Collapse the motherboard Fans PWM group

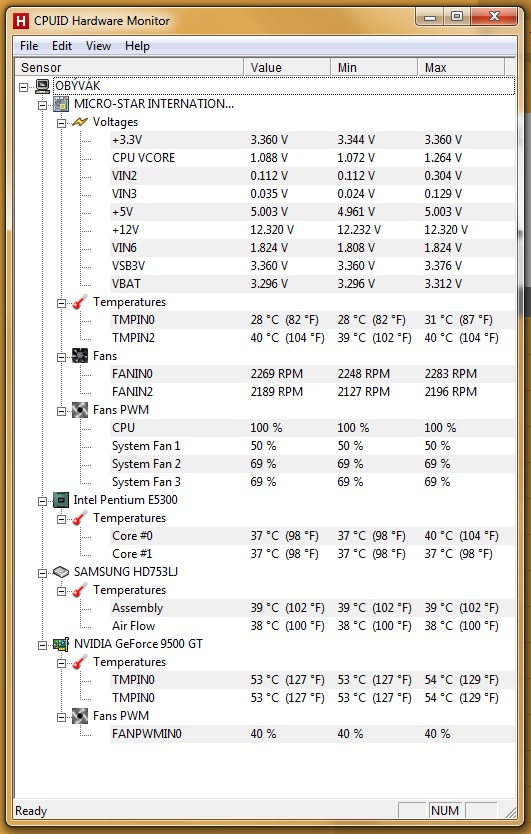tap(62, 411)
